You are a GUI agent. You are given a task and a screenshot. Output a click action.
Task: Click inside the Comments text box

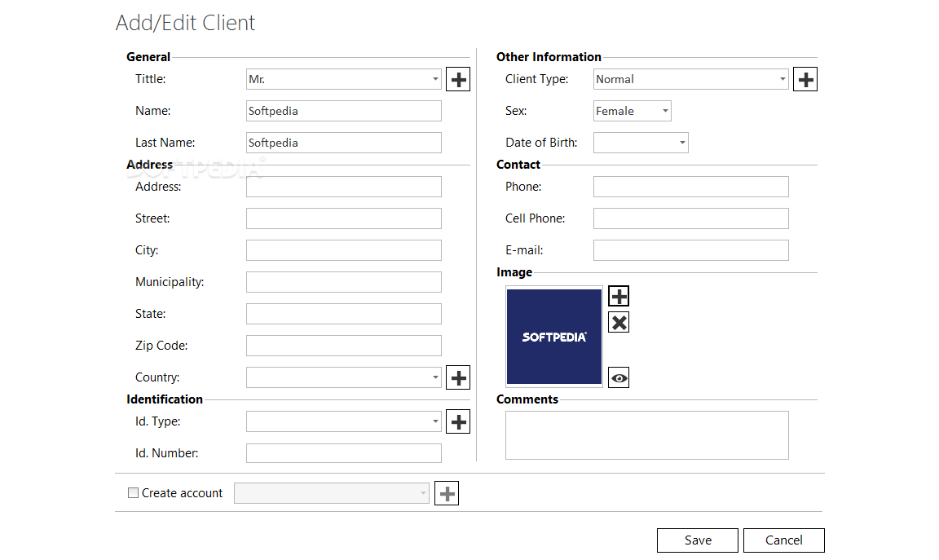click(646, 435)
